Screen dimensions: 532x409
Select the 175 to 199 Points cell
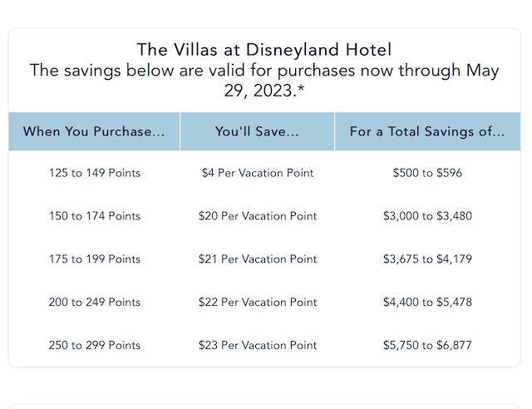(x=95, y=259)
